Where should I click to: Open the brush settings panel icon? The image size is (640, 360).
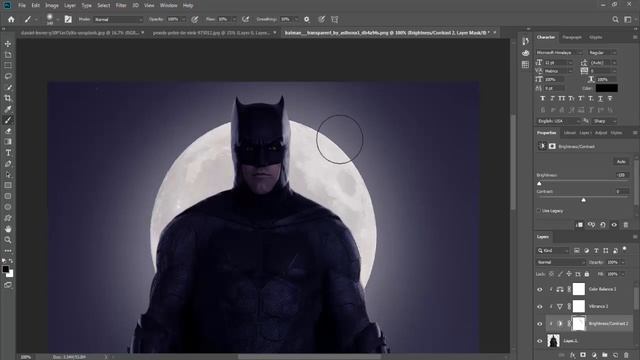coord(68,19)
